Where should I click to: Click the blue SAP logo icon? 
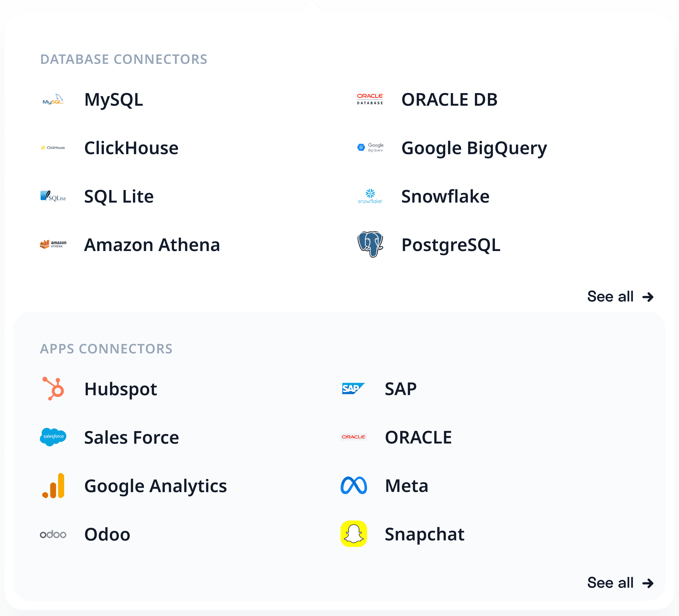pos(353,388)
